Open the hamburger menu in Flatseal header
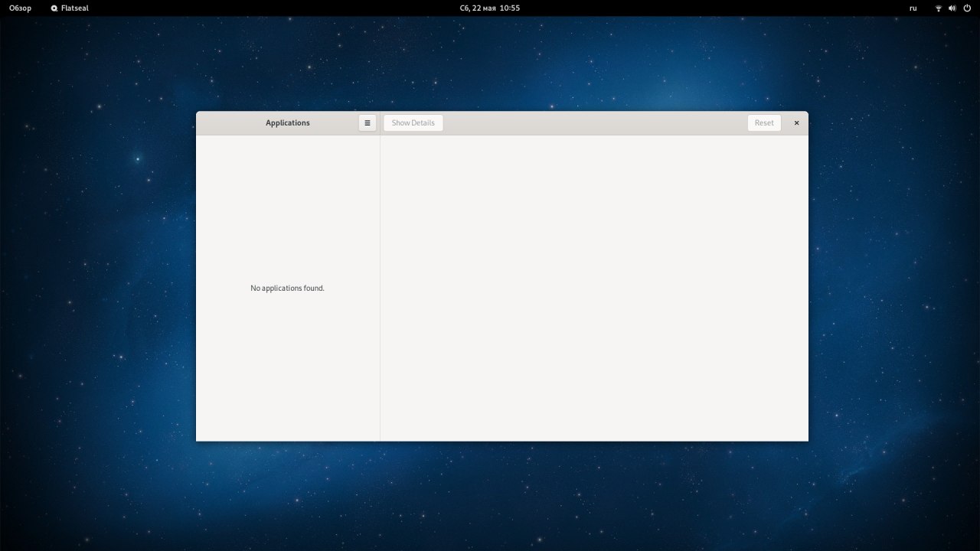The width and height of the screenshot is (980, 551). [367, 122]
